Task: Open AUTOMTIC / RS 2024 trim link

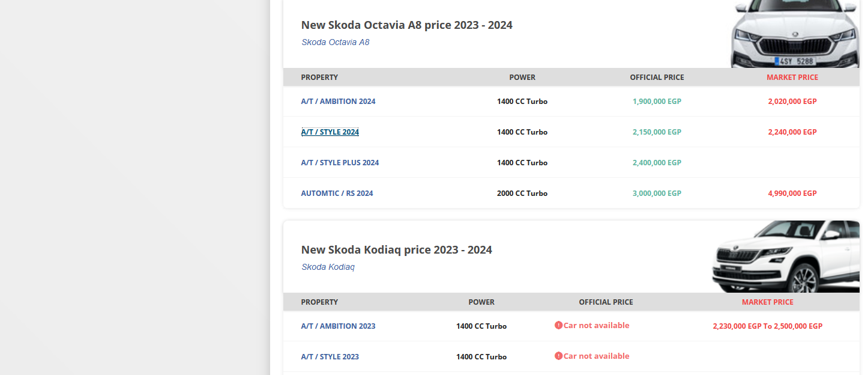Action: point(337,194)
